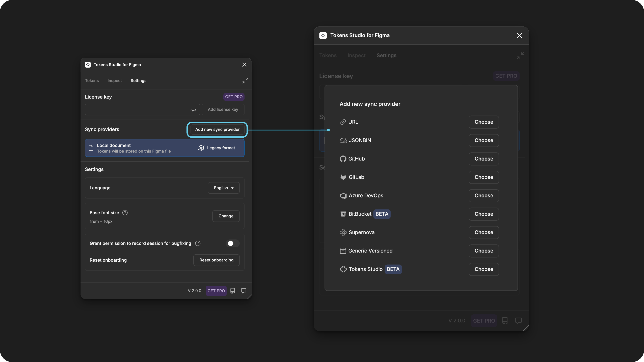This screenshot has width=644, height=362.
Task: Click Tokens Studio logo in right window title
Action: pos(323,36)
